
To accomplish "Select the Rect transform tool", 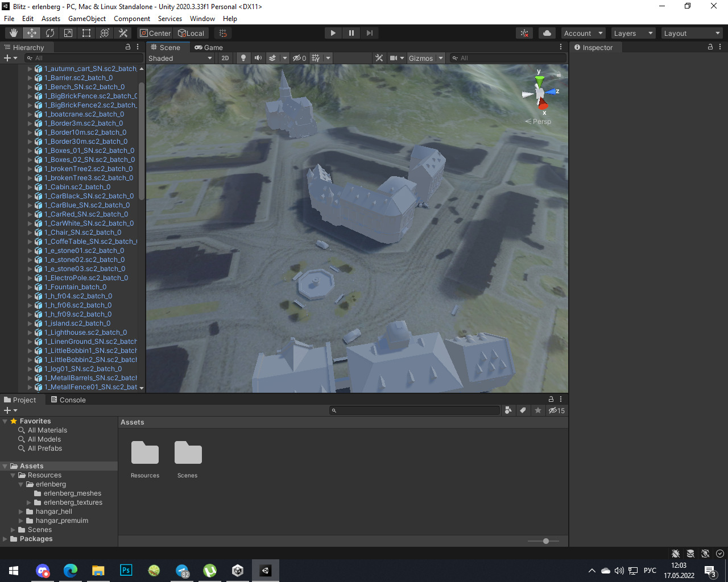I will [x=86, y=33].
